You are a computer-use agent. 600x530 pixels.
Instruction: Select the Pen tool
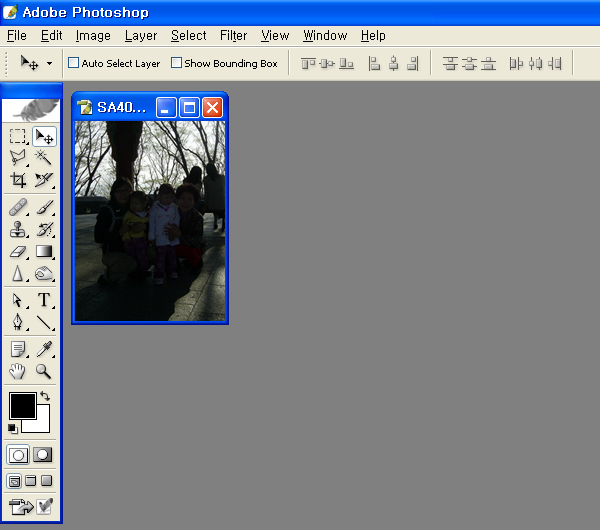coord(18,322)
